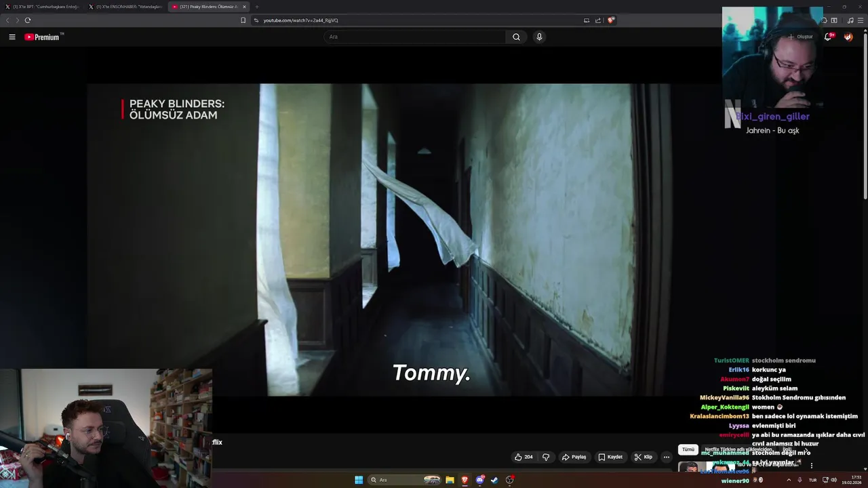Open File Explorer from taskbar
Screen dimensions: 868x488
pyautogui.click(x=450, y=480)
